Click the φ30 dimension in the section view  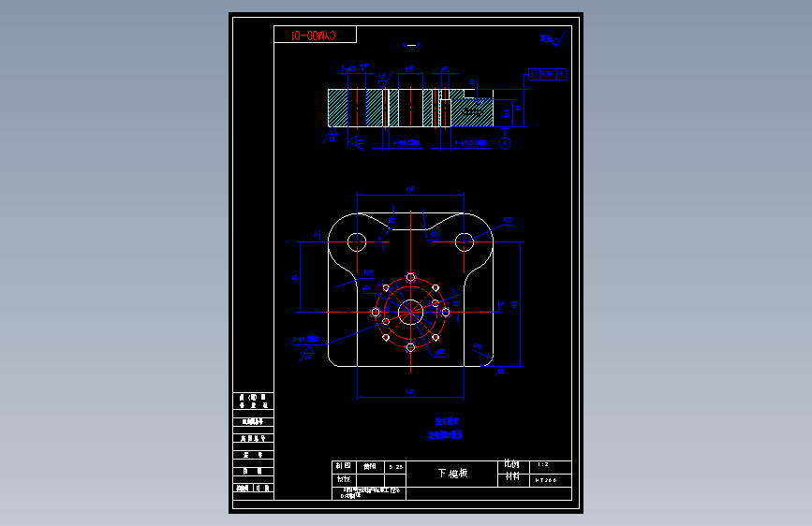click(x=409, y=68)
